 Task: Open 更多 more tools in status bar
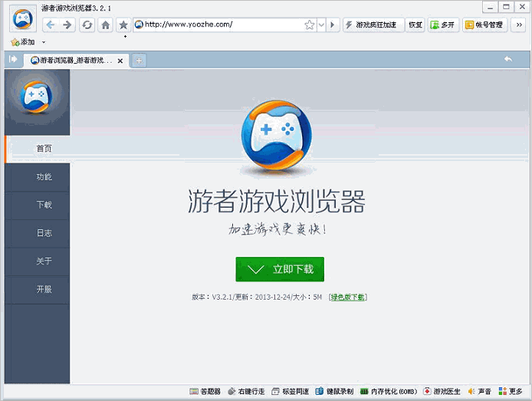511,392
